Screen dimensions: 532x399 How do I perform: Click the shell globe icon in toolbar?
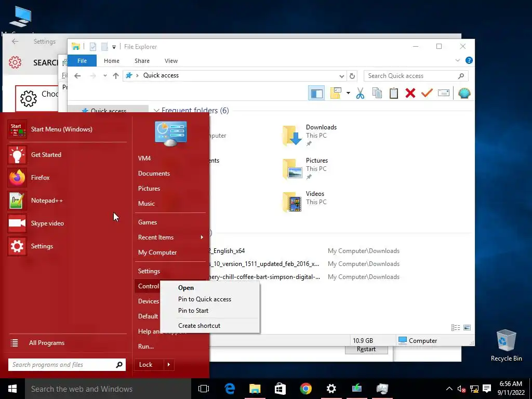tap(464, 93)
